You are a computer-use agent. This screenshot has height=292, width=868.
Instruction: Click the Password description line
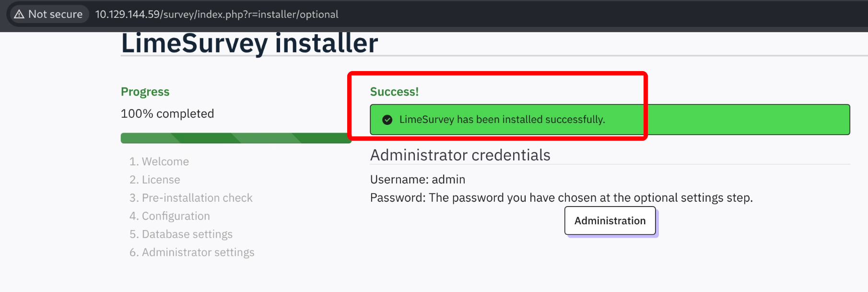point(561,198)
